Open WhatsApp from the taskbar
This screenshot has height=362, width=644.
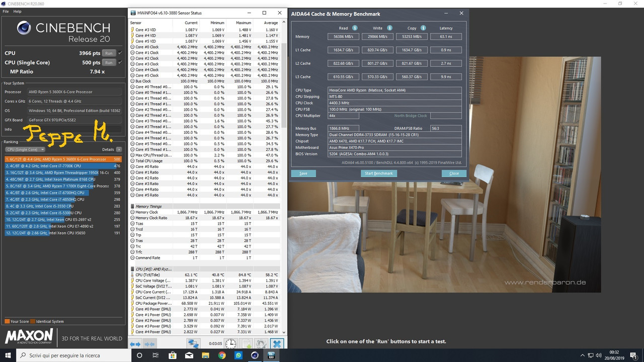237,355
